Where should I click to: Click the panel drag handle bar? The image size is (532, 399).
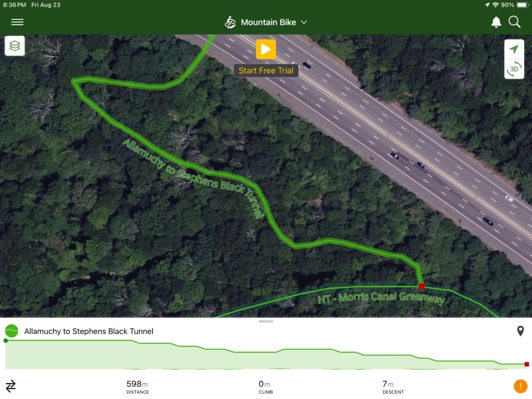tap(265, 321)
